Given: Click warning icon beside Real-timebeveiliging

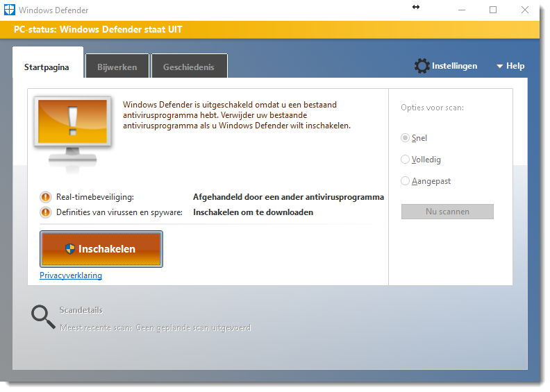Looking at the screenshot, I should (46, 197).
